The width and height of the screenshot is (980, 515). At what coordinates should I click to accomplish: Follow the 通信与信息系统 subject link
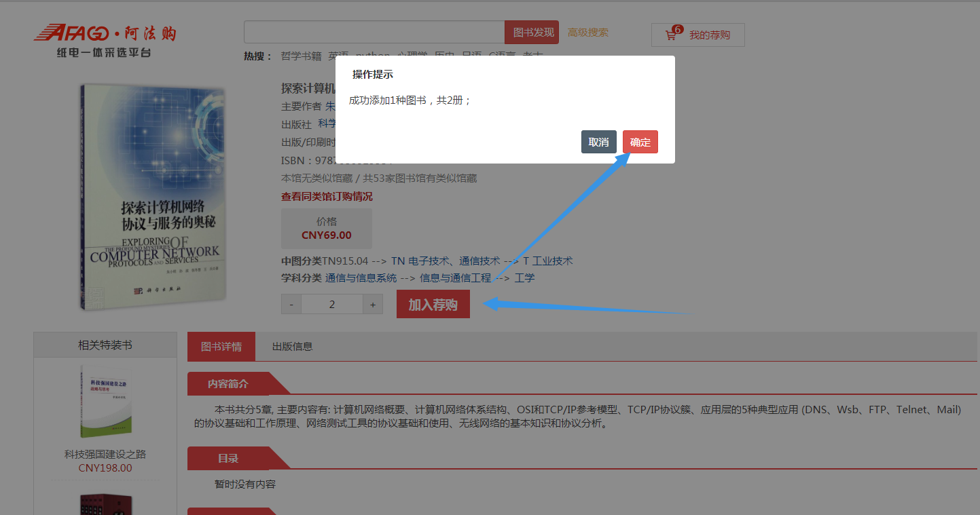pos(361,278)
